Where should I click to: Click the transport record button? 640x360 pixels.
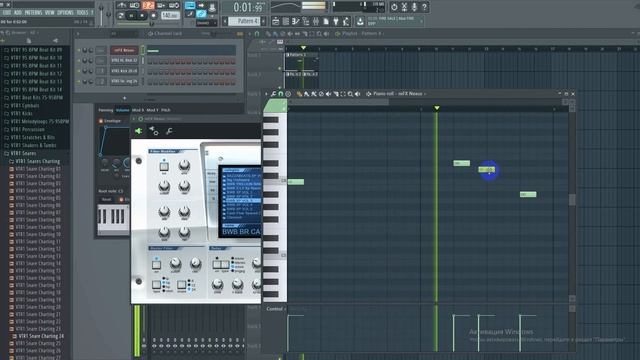click(x=153, y=16)
